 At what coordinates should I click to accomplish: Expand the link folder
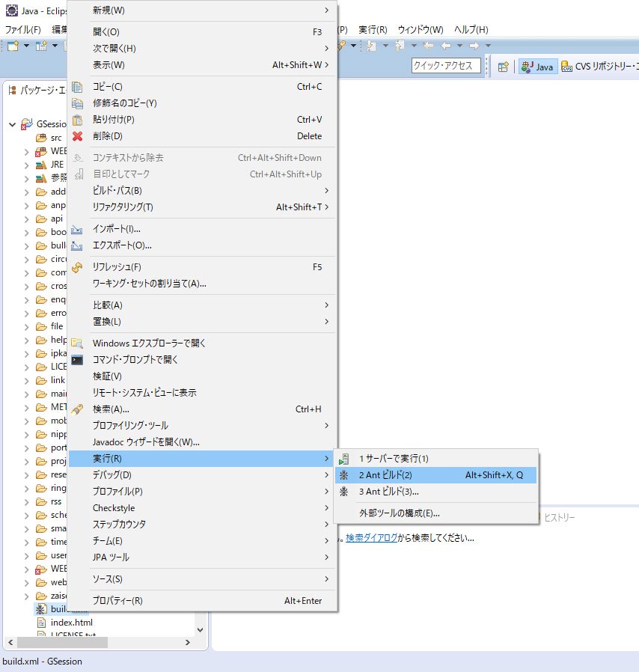point(27,381)
